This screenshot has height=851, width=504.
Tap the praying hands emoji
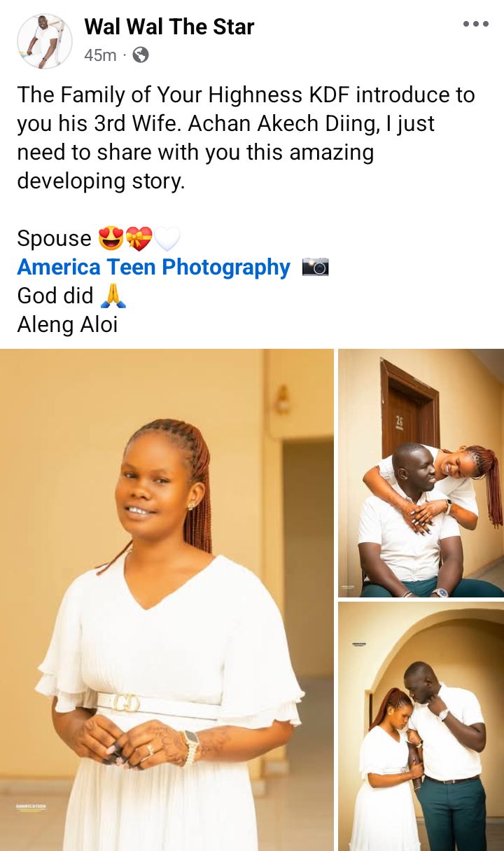pos(113,296)
